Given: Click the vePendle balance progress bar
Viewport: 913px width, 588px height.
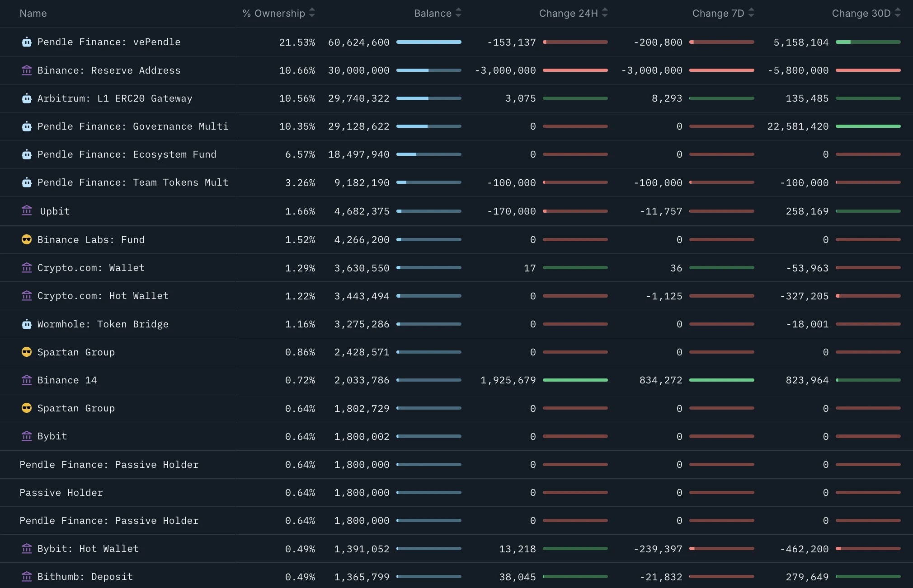Looking at the screenshot, I should coord(428,42).
